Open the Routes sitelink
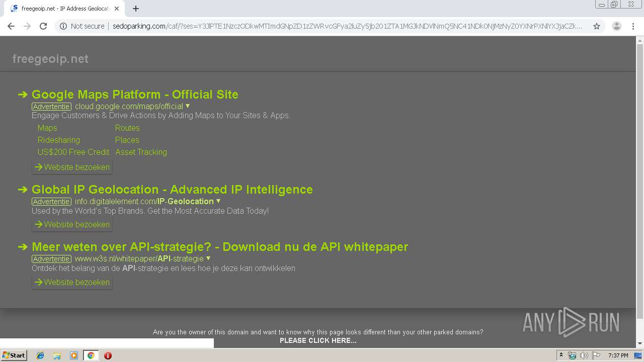Screen dimensions: 644x362 point(127,128)
